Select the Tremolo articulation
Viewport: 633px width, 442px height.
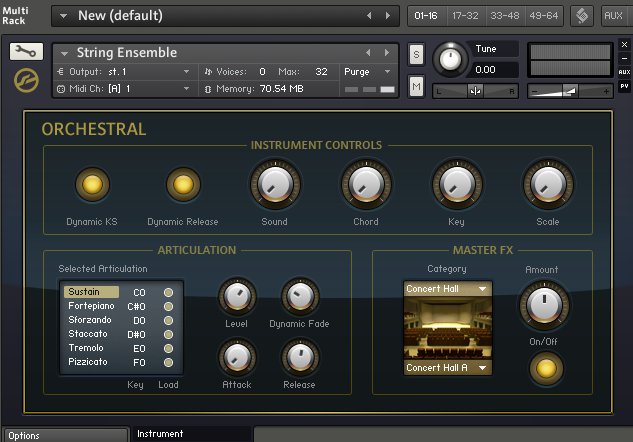pos(86,348)
